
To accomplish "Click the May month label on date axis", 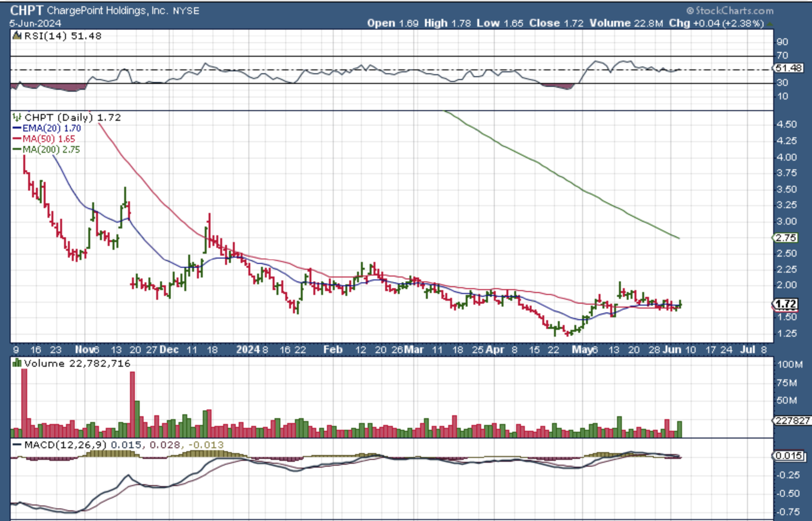I will pyautogui.click(x=580, y=349).
